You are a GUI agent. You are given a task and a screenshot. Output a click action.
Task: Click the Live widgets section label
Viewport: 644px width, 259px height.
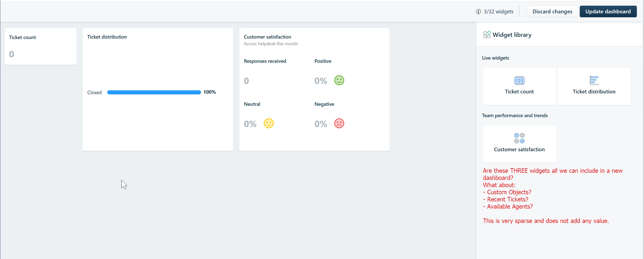pos(495,58)
